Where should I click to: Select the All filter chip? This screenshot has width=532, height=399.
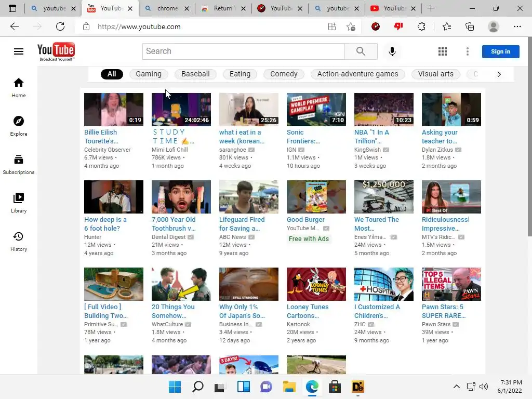pos(112,74)
